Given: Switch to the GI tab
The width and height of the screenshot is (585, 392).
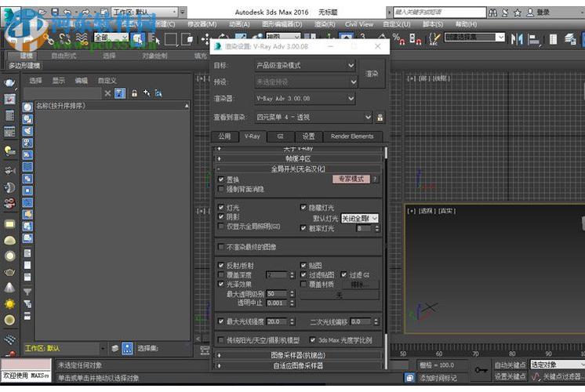Looking at the screenshot, I should pyautogui.click(x=280, y=136).
